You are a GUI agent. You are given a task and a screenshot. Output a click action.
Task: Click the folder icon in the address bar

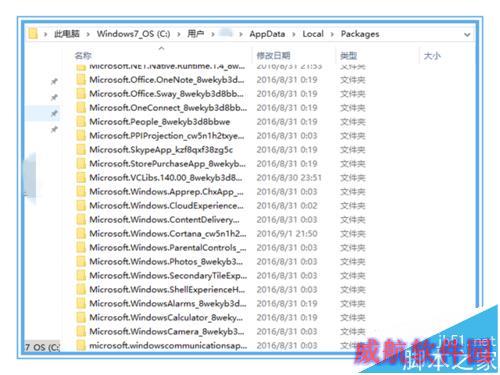click(x=33, y=34)
